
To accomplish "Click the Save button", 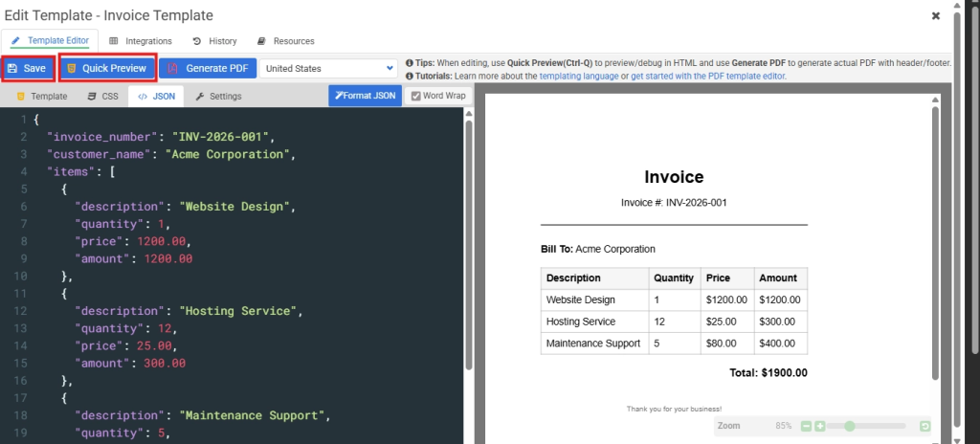I will pyautogui.click(x=28, y=69).
